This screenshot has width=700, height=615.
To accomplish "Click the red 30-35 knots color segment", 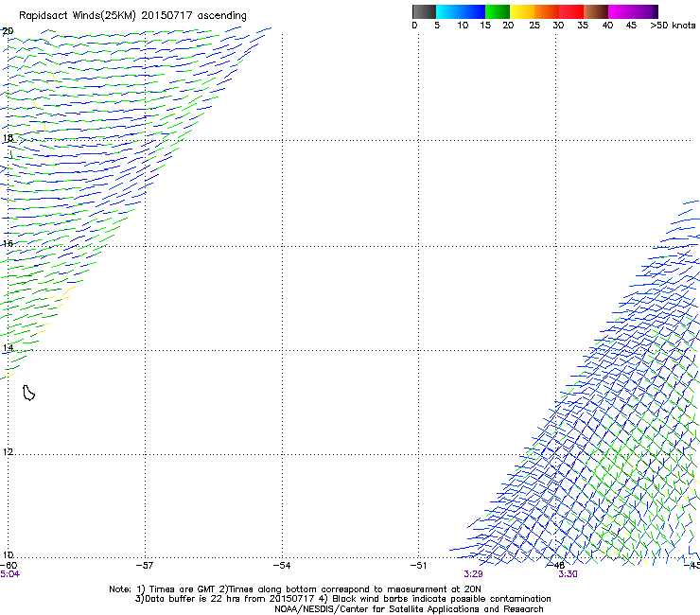I will [x=571, y=11].
